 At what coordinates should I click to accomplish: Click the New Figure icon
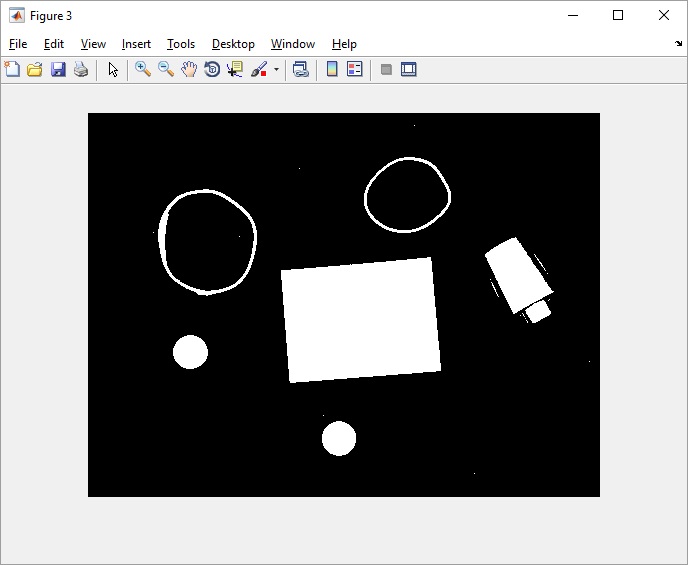[x=12, y=69]
